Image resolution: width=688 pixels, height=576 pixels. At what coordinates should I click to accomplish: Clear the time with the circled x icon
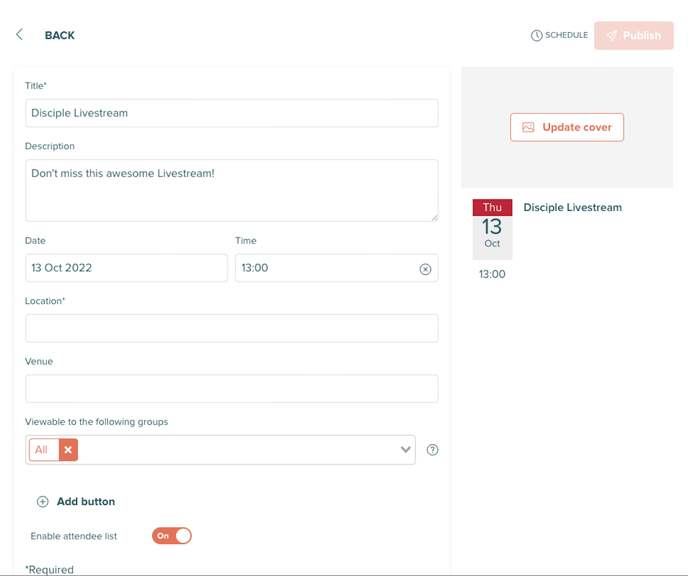pyautogui.click(x=425, y=269)
